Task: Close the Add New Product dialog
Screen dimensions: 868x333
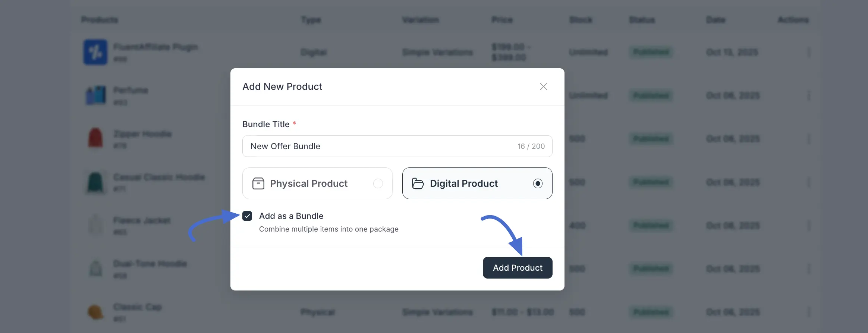Action: click(543, 86)
